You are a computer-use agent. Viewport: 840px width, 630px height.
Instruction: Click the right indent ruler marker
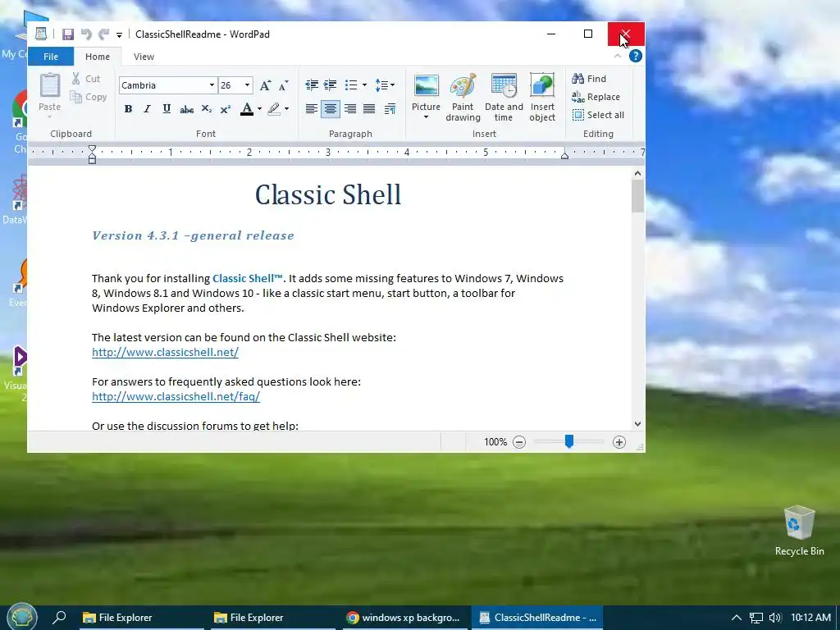[564, 155]
